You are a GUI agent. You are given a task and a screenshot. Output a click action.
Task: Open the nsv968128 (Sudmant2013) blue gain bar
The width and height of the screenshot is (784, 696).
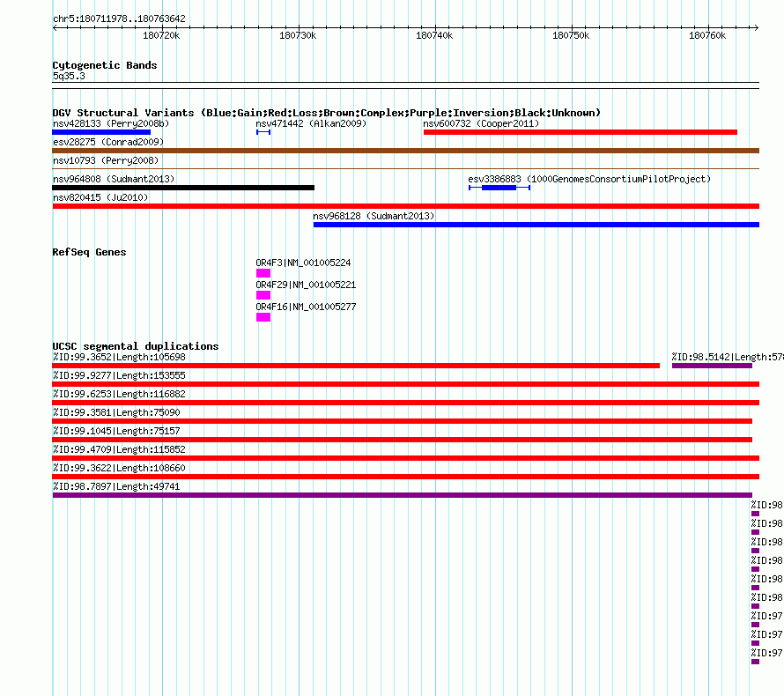point(536,225)
